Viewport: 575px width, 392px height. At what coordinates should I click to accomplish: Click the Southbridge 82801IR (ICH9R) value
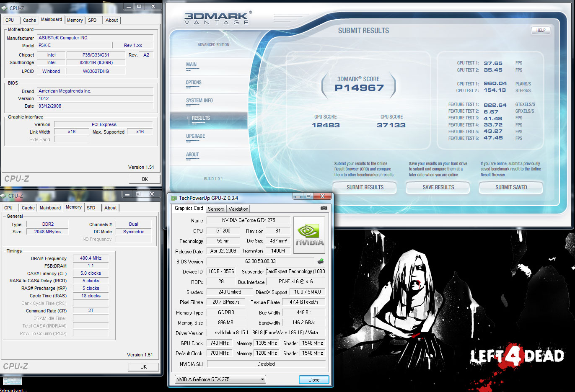pos(96,62)
